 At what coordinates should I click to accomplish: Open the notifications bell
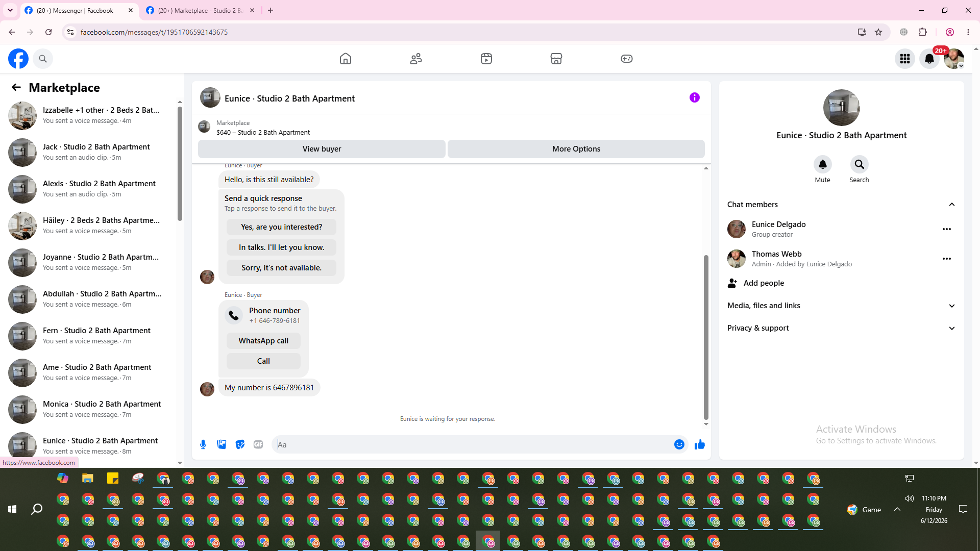[929, 59]
